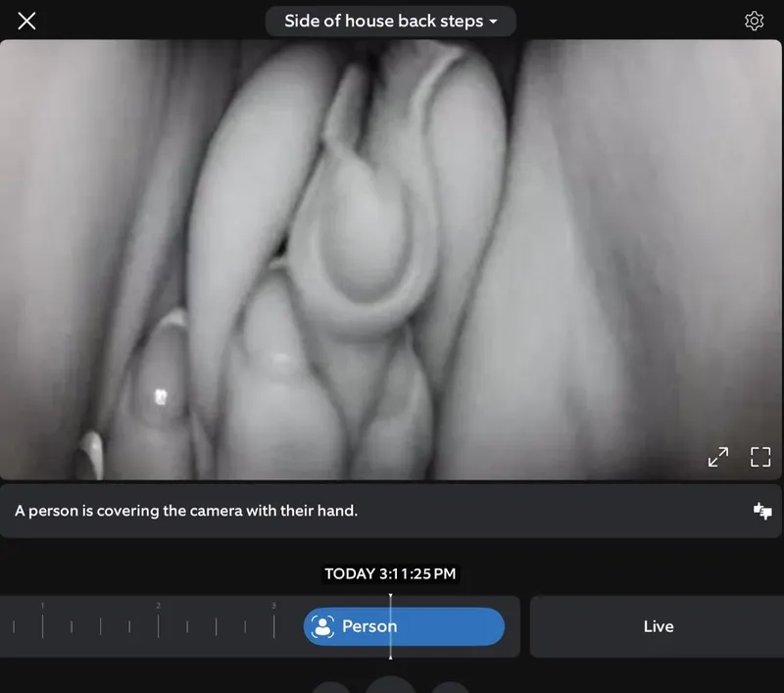
Task: Click the TODAY 3:11:25 PM timestamp
Action: 390,573
